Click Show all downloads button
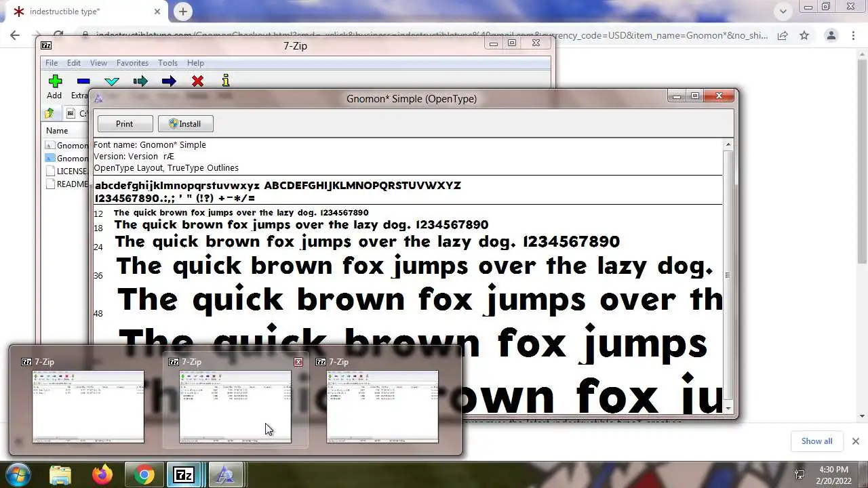The image size is (868, 488). (816, 441)
